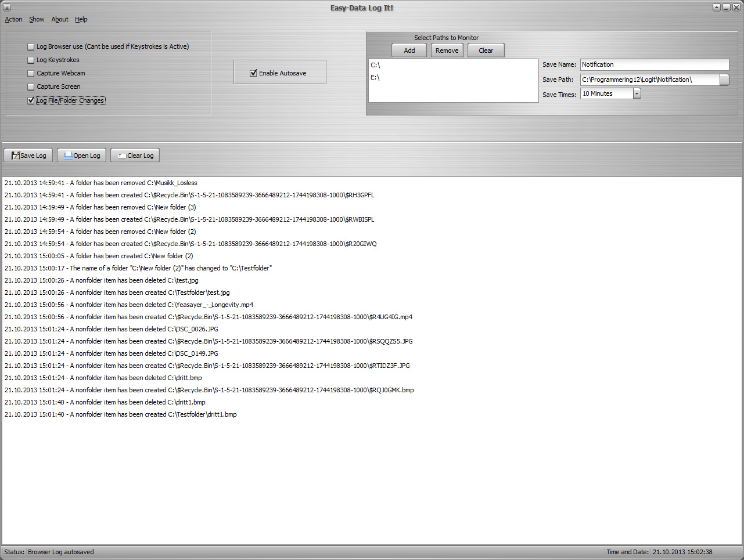Minimize the Log It window
Image resolution: width=744 pixels, height=560 pixels.
point(726,8)
